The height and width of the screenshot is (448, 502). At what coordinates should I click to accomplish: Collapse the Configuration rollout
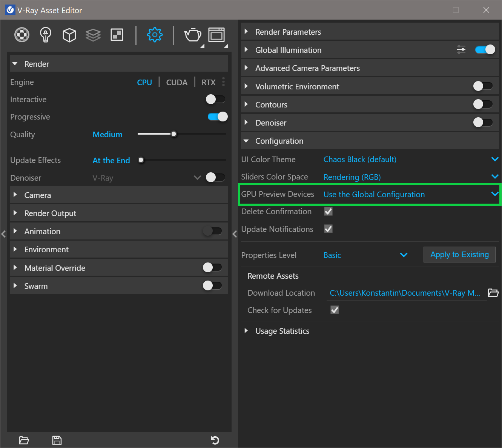(x=370, y=141)
